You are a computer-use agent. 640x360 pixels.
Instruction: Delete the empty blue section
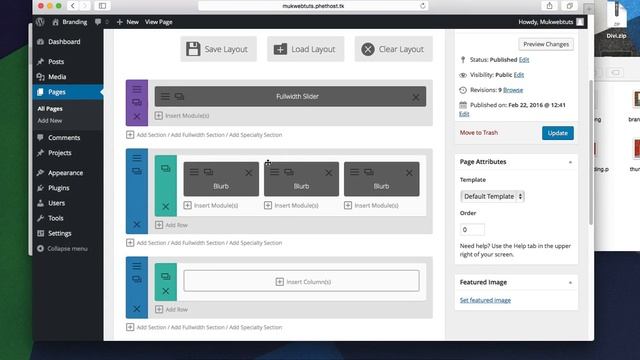coord(137,309)
